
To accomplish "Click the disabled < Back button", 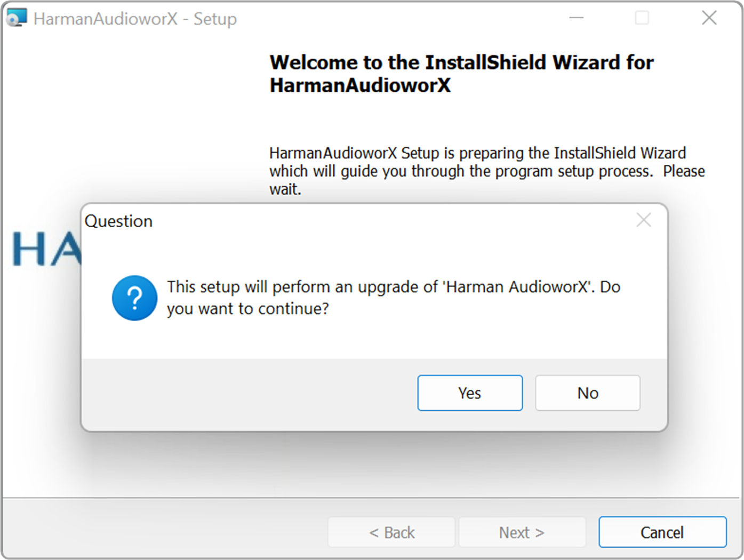I will click(x=391, y=532).
